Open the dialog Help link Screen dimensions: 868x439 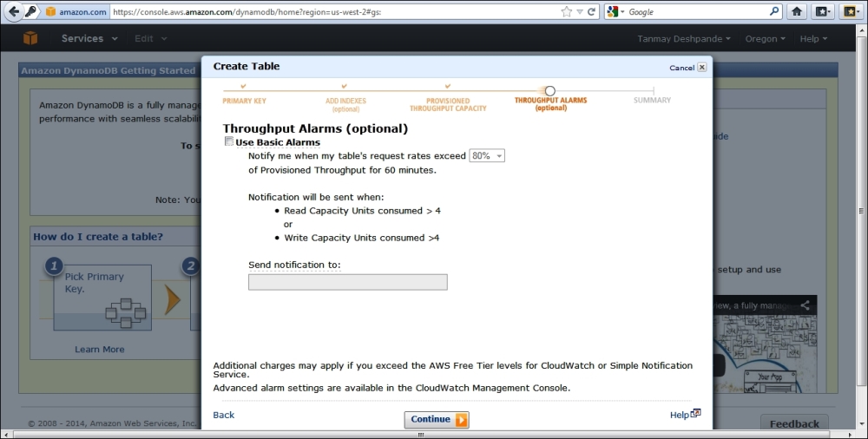click(685, 415)
